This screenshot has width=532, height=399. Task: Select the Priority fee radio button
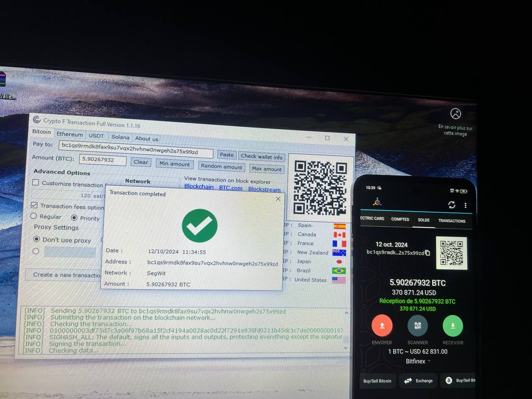pos(74,217)
